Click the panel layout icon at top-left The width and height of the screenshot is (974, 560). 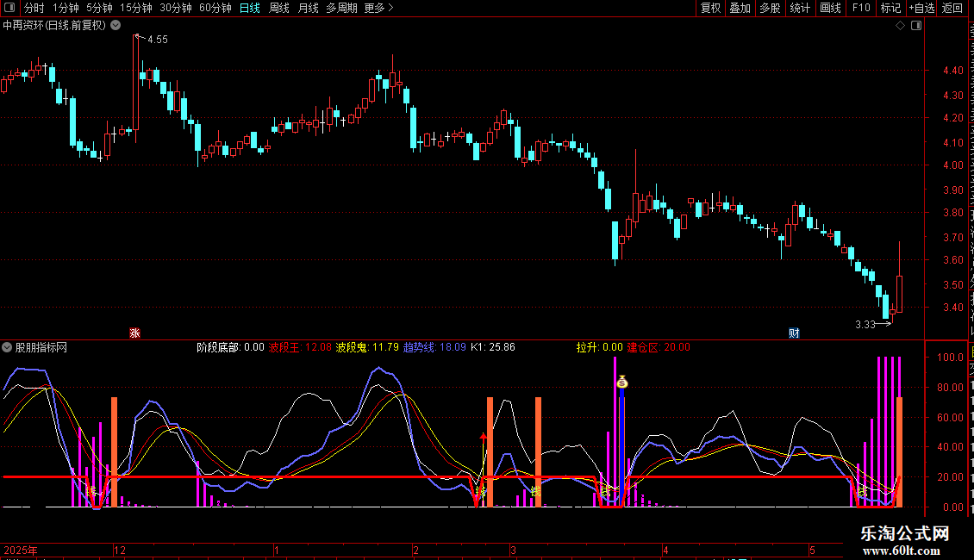(9, 8)
